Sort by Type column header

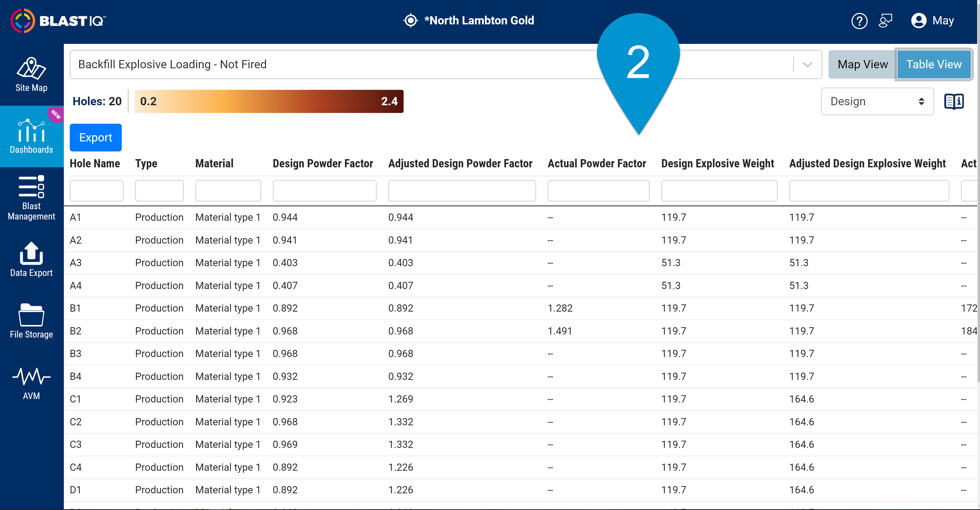[x=146, y=163]
